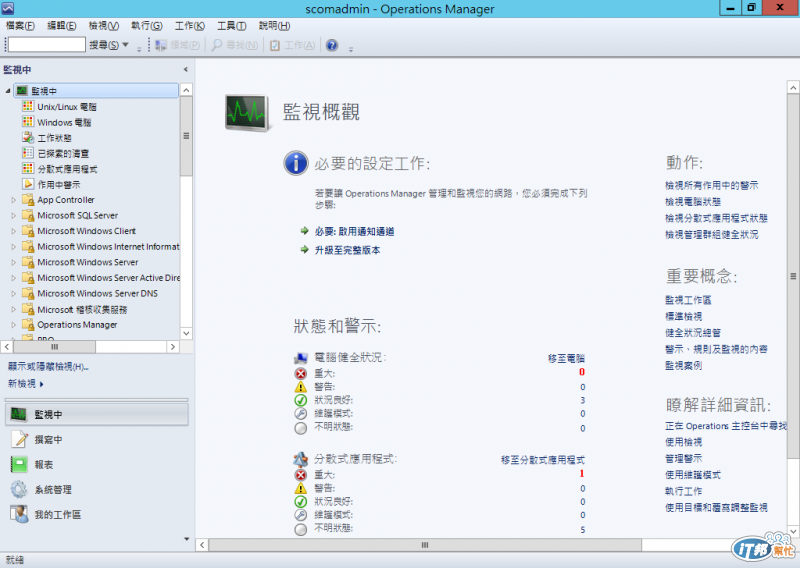Click Microsoft Windows Server DNS folder icon
Viewport: 800px width, 568px height.
click(28, 293)
